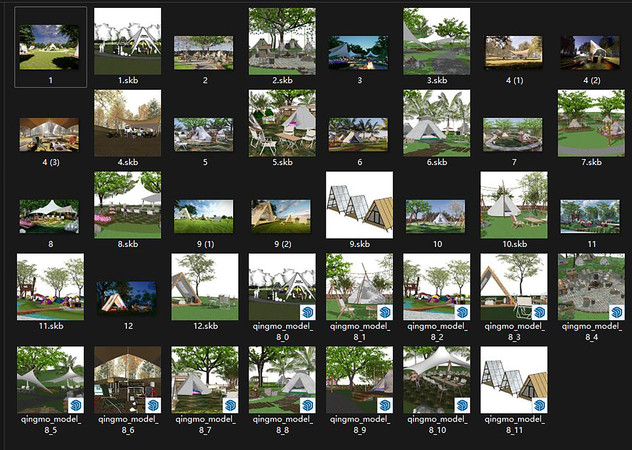Select the 10.skb file thumbnail
This screenshot has width=632, height=450.
514,205
